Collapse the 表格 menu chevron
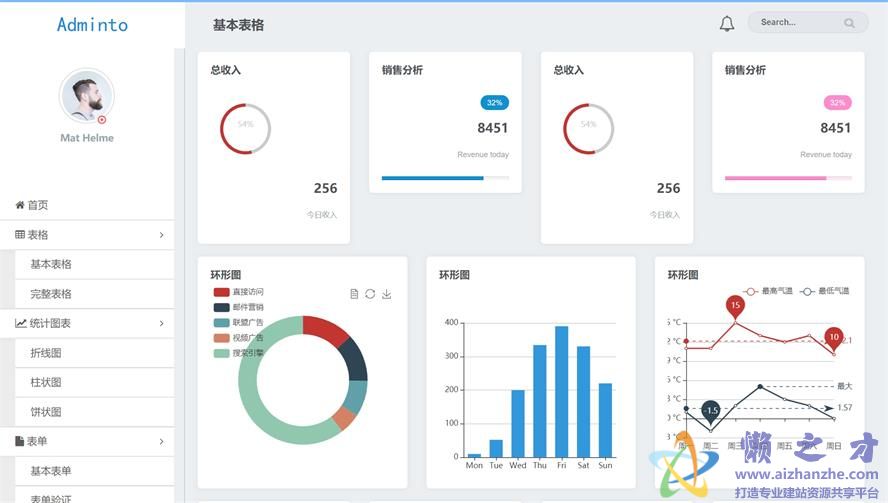This screenshot has height=503, width=888. pos(161,235)
